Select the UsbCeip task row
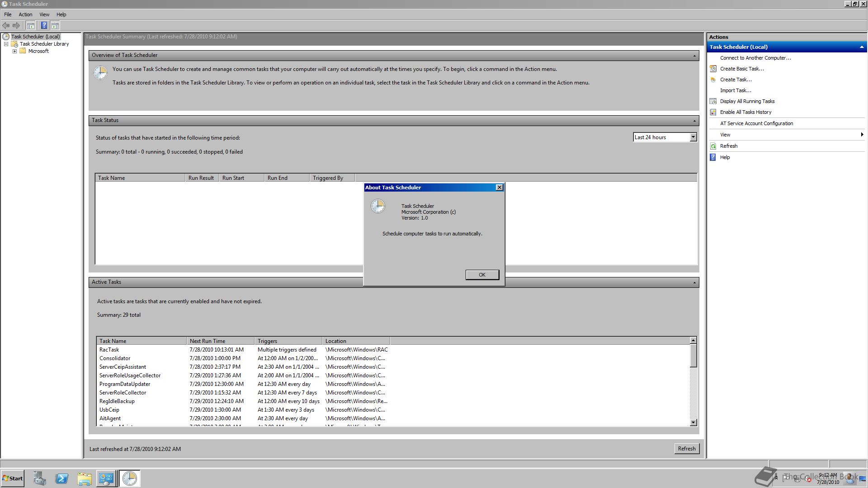Image resolution: width=868 pixels, height=488 pixels. 244,410
